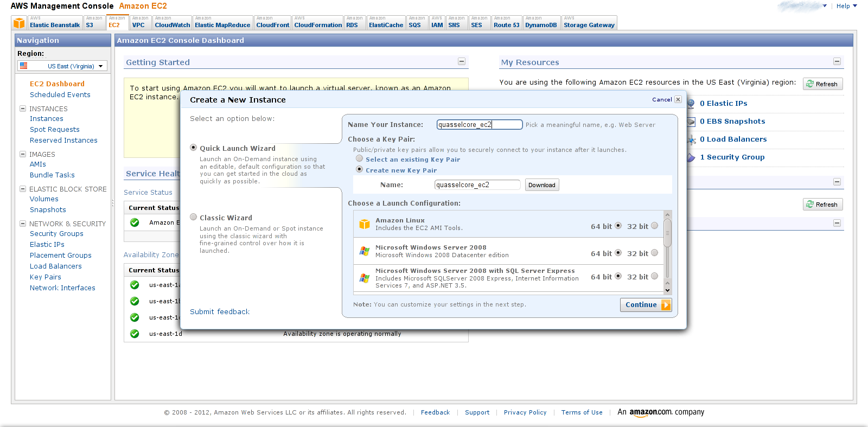Select 32 bit for Amazon Linux
The height and width of the screenshot is (427, 868).
tap(654, 226)
